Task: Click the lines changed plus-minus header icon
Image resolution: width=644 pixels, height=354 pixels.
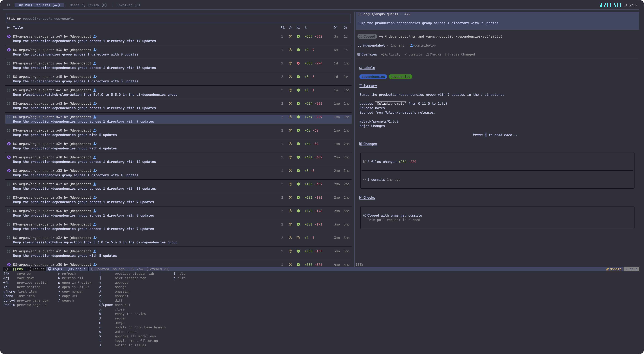Action: click(x=306, y=28)
